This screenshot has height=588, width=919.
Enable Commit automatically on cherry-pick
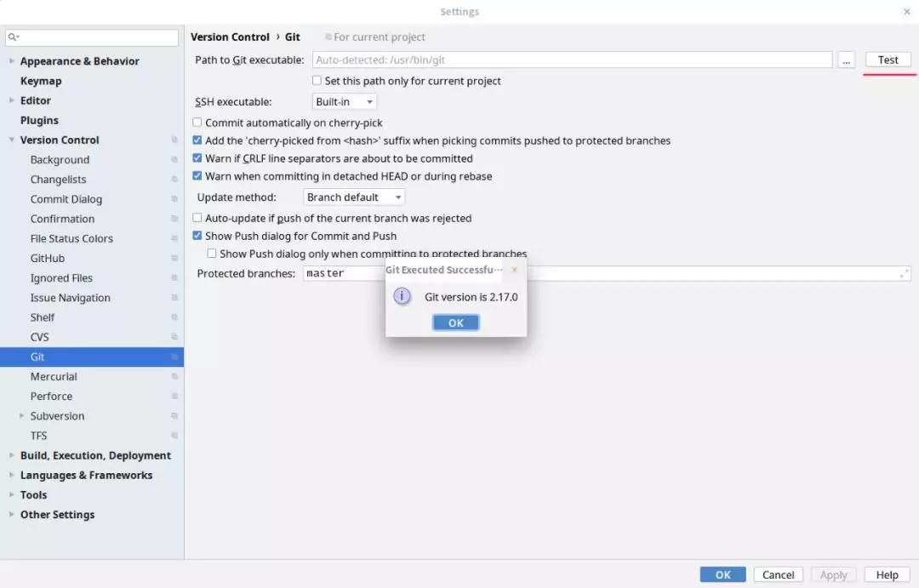pos(197,123)
